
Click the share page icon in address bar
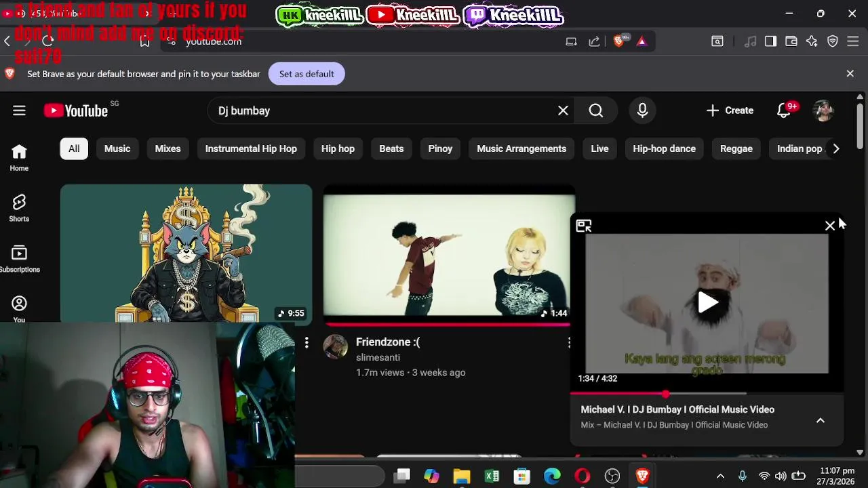(x=594, y=41)
